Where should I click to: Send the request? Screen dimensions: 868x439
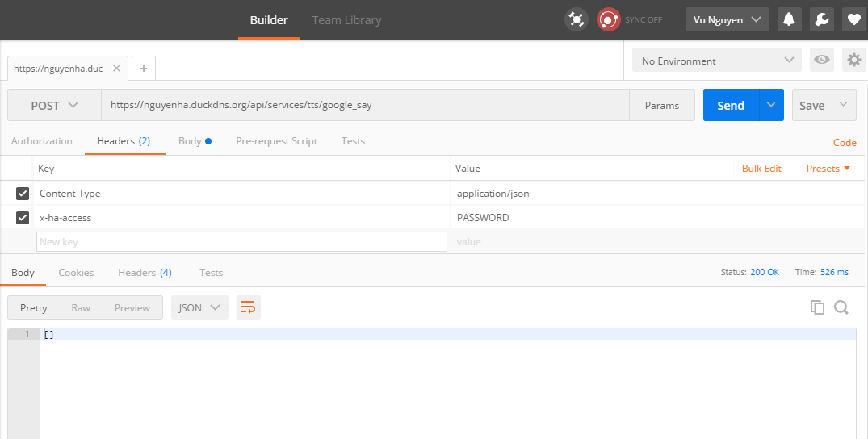click(x=731, y=105)
